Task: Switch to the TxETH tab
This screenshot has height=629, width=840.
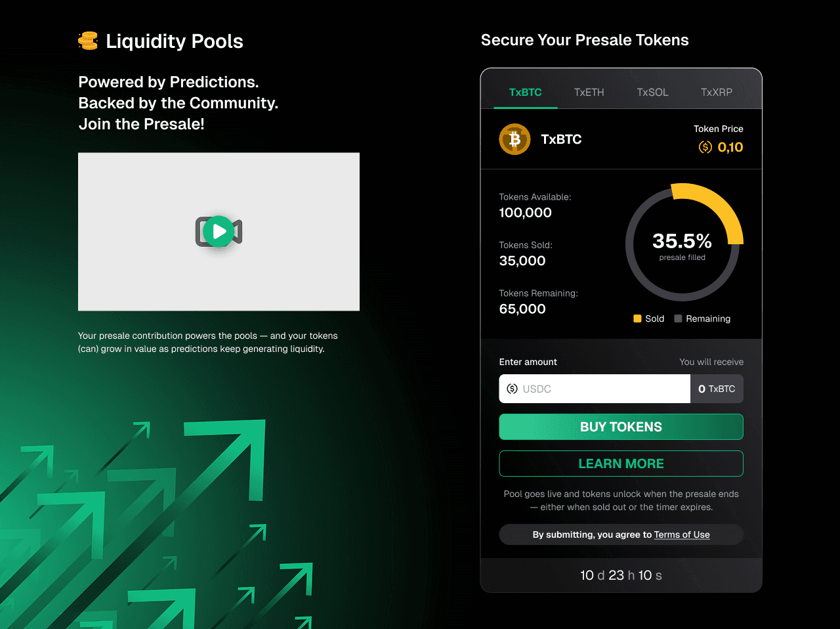Action: (x=589, y=92)
